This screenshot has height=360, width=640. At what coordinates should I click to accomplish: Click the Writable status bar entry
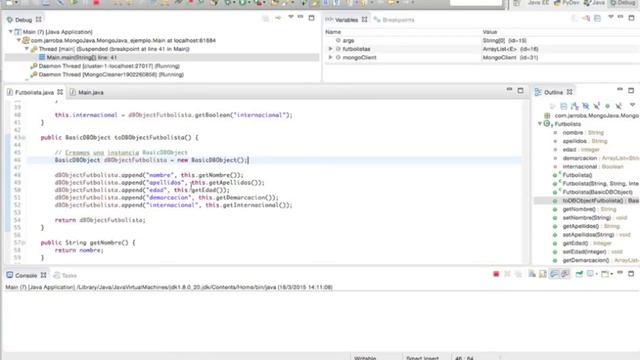click(365, 358)
